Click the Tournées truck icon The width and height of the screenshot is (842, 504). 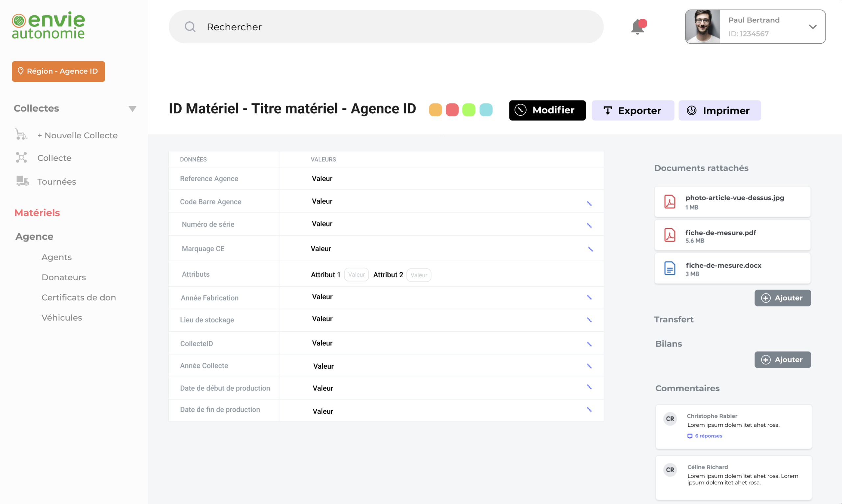click(22, 181)
